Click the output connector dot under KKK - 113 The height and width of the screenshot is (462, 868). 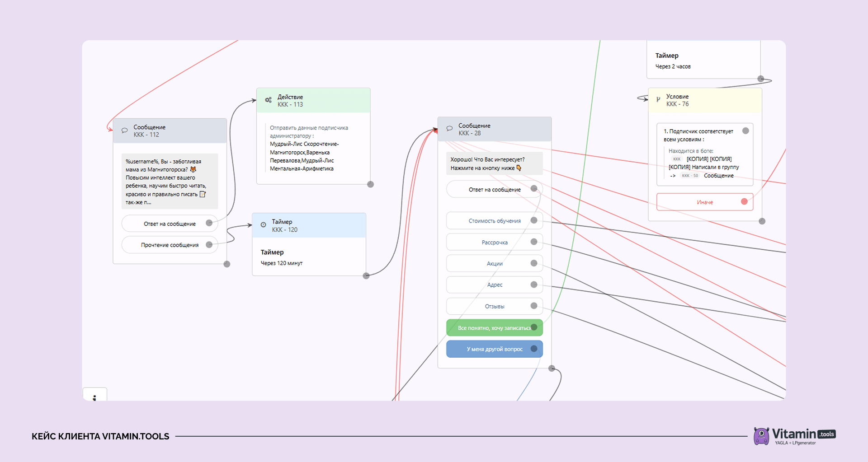[x=370, y=184]
